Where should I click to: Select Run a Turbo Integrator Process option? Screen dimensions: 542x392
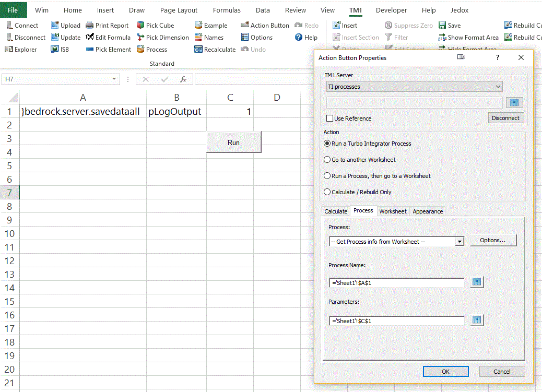(x=327, y=144)
